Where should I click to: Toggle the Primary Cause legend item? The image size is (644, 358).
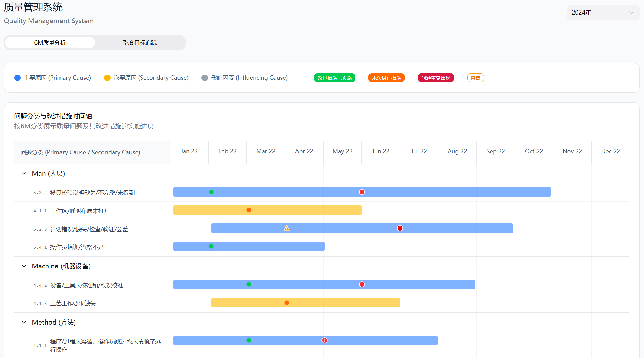point(53,78)
